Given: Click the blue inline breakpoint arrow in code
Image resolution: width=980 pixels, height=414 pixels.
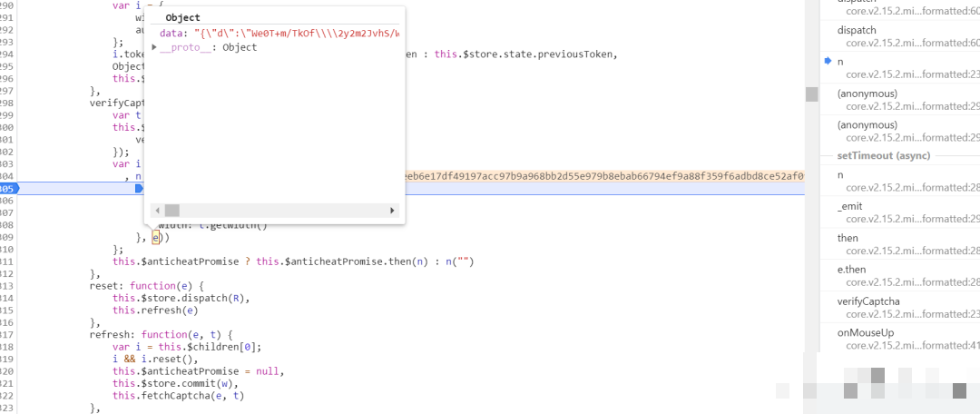Looking at the screenshot, I should point(139,188).
